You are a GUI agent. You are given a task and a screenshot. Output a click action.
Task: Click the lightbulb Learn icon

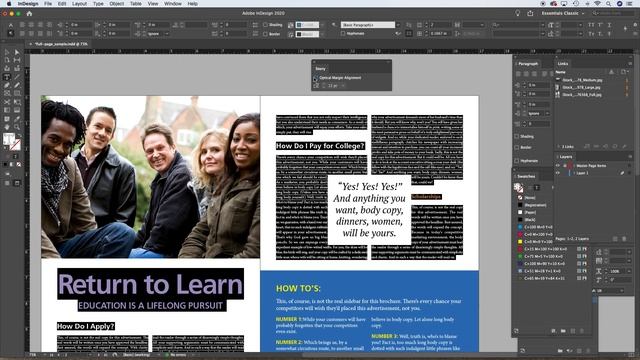518,13
